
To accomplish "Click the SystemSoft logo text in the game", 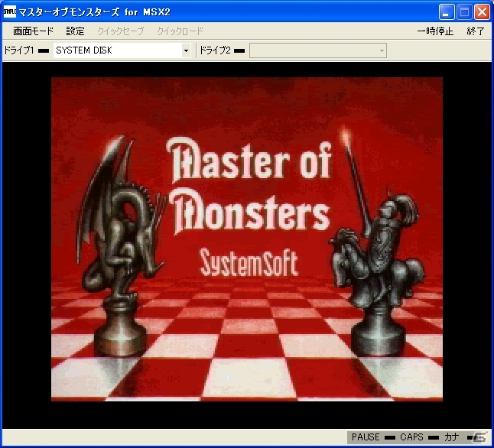I will tap(249, 262).
